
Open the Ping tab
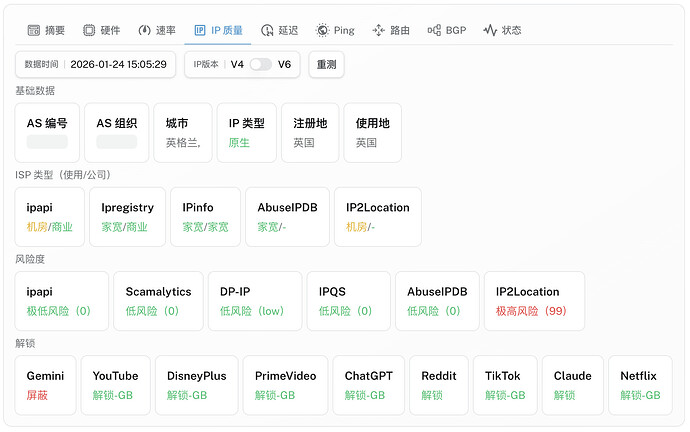[x=335, y=30]
